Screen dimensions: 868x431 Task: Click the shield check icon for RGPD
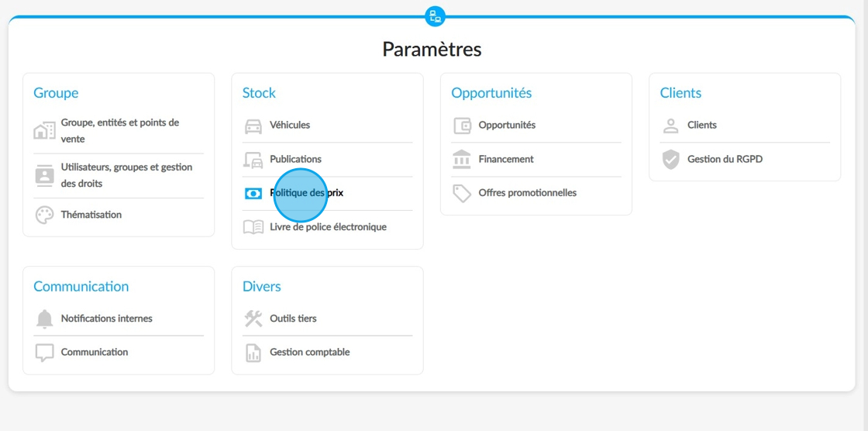(x=671, y=160)
